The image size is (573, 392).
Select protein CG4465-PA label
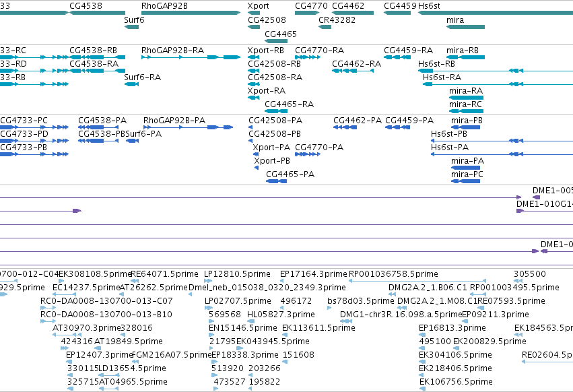(x=290, y=174)
